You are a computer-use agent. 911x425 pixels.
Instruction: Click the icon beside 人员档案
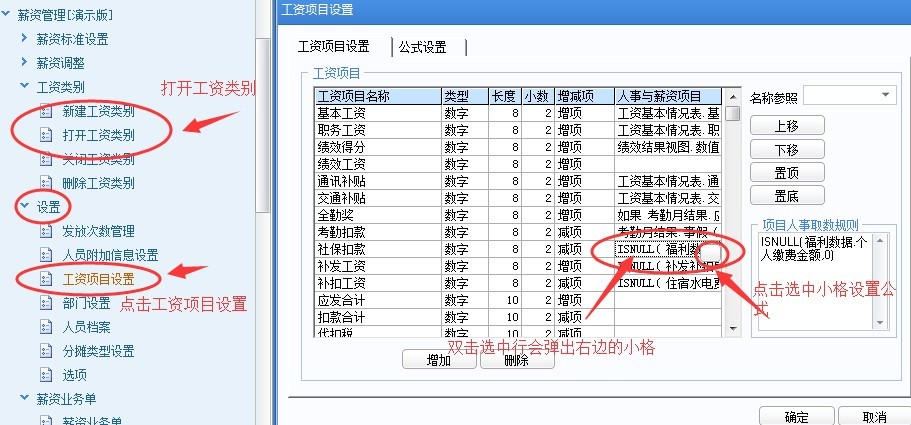(44, 327)
